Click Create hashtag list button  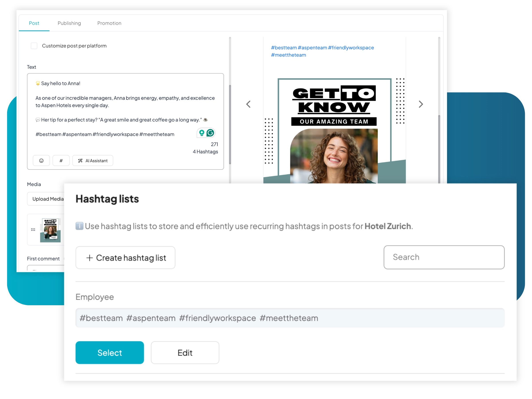pos(125,258)
